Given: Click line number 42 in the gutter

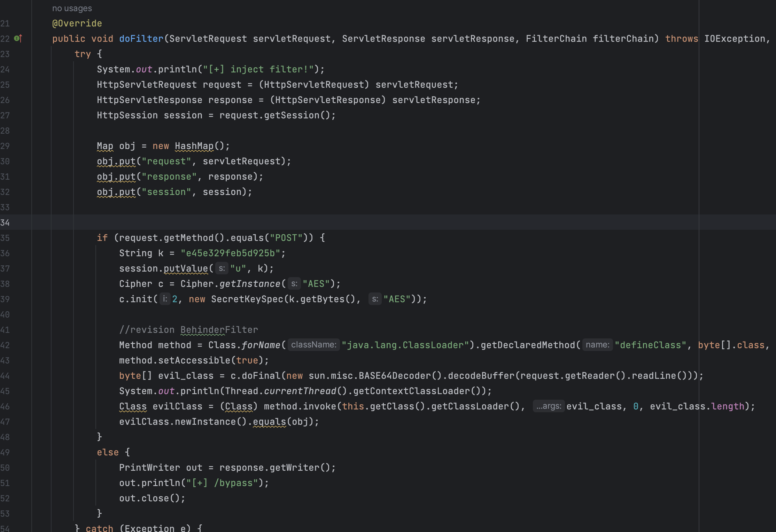Looking at the screenshot, I should pos(5,345).
